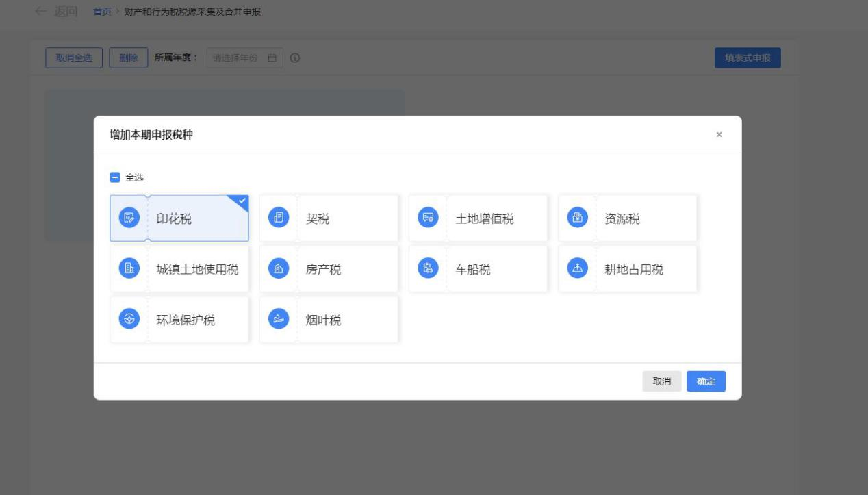Image resolution: width=868 pixels, height=495 pixels.
Task: Open the 所属年度 year picker
Action: click(x=236, y=58)
